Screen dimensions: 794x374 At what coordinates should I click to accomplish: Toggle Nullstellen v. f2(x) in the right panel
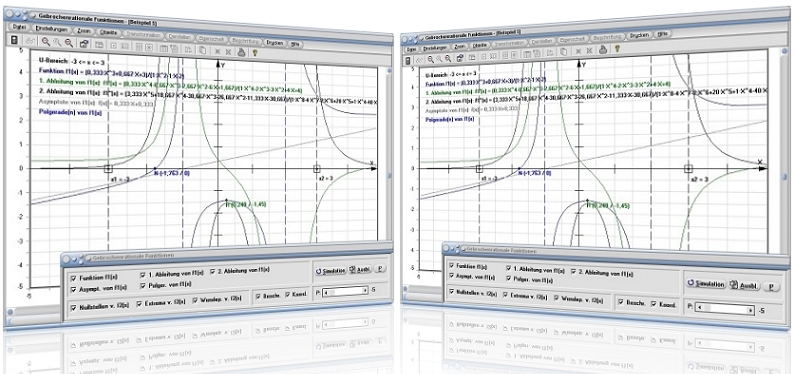(x=452, y=292)
